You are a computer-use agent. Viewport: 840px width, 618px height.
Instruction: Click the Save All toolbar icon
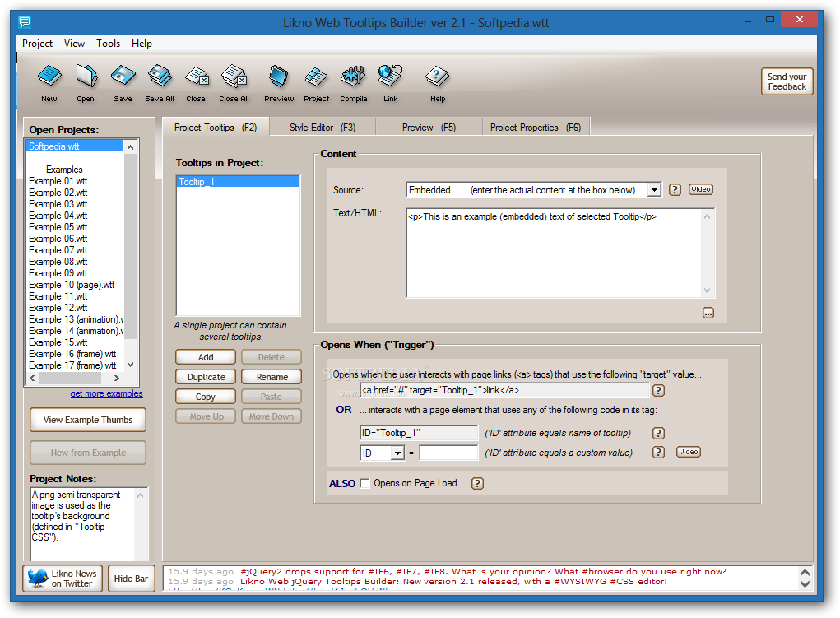point(160,82)
